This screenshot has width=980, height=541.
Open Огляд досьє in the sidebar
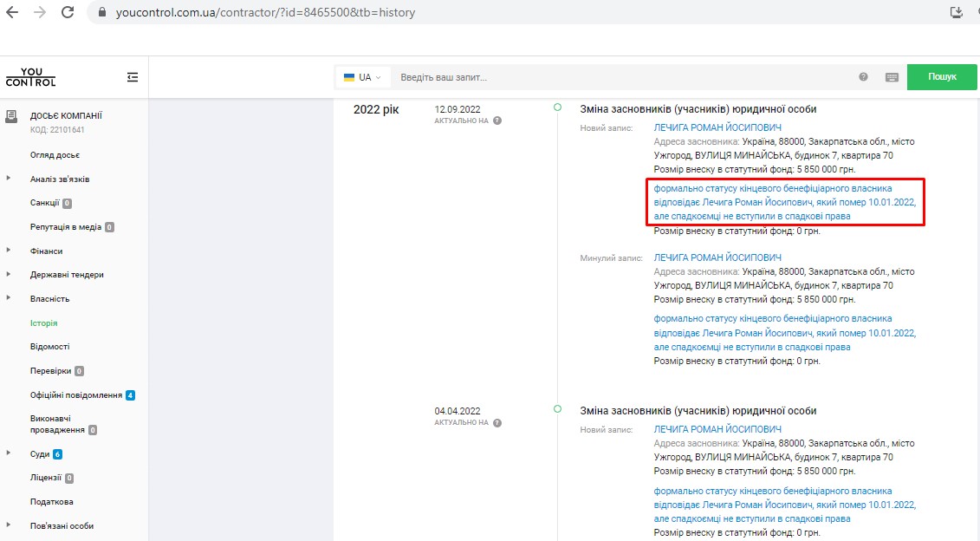(55, 155)
